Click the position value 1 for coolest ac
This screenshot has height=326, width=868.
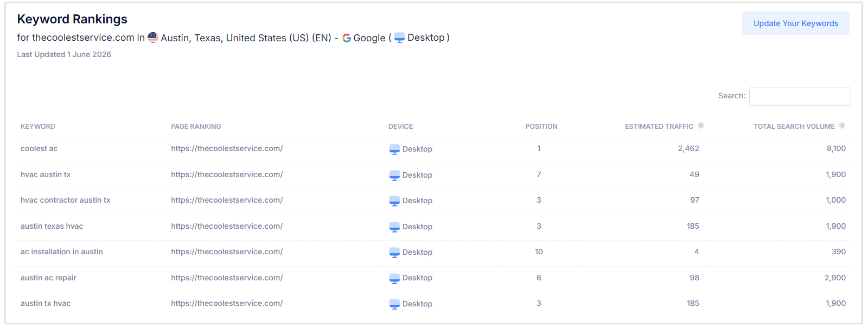[539, 148]
